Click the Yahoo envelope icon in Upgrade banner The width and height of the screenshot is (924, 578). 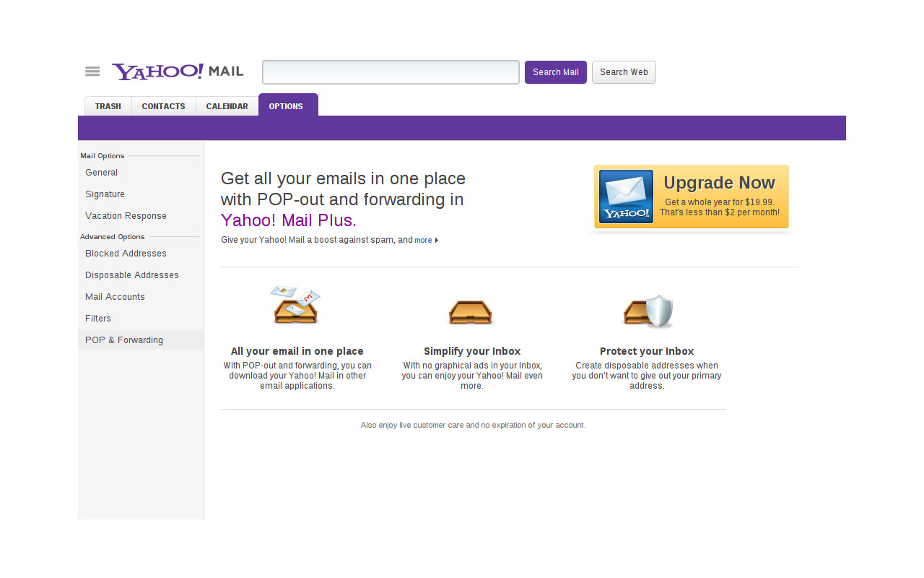point(626,197)
